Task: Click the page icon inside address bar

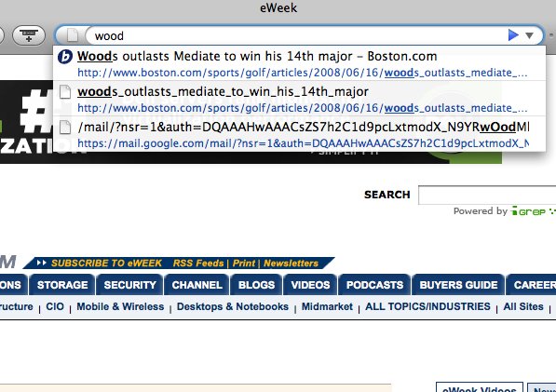Action: coord(73,35)
